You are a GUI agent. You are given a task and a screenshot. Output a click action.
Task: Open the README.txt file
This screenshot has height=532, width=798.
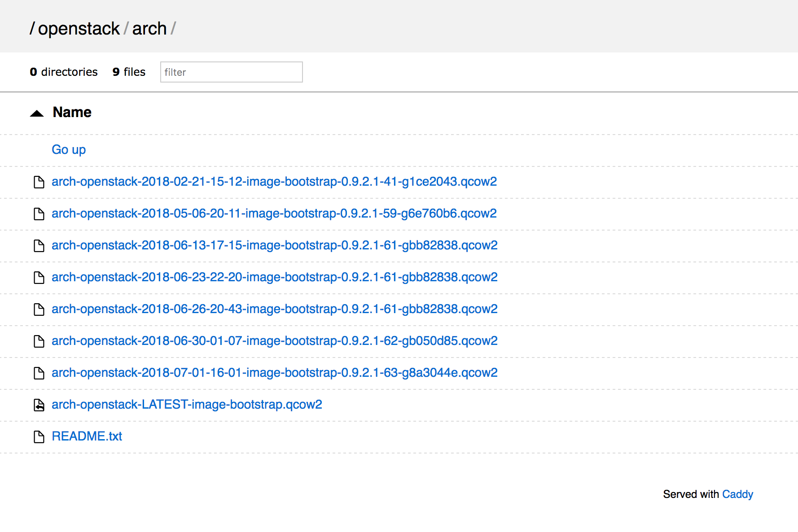tap(87, 436)
